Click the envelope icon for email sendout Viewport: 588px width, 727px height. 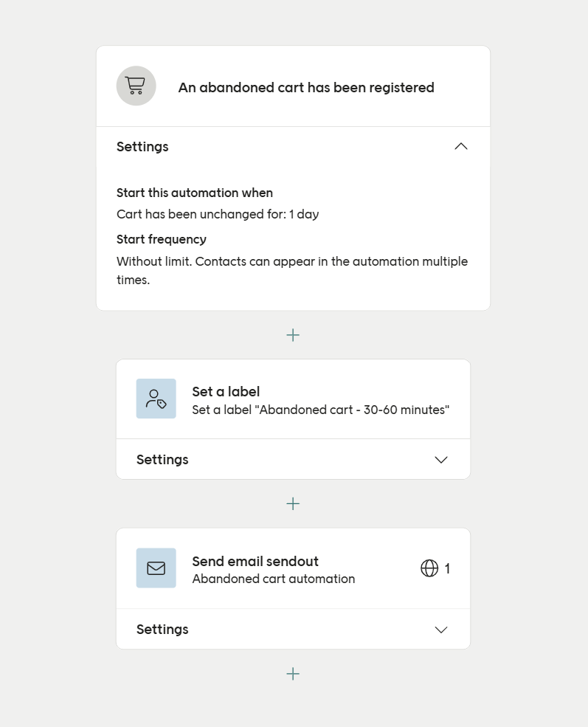tap(156, 568)
